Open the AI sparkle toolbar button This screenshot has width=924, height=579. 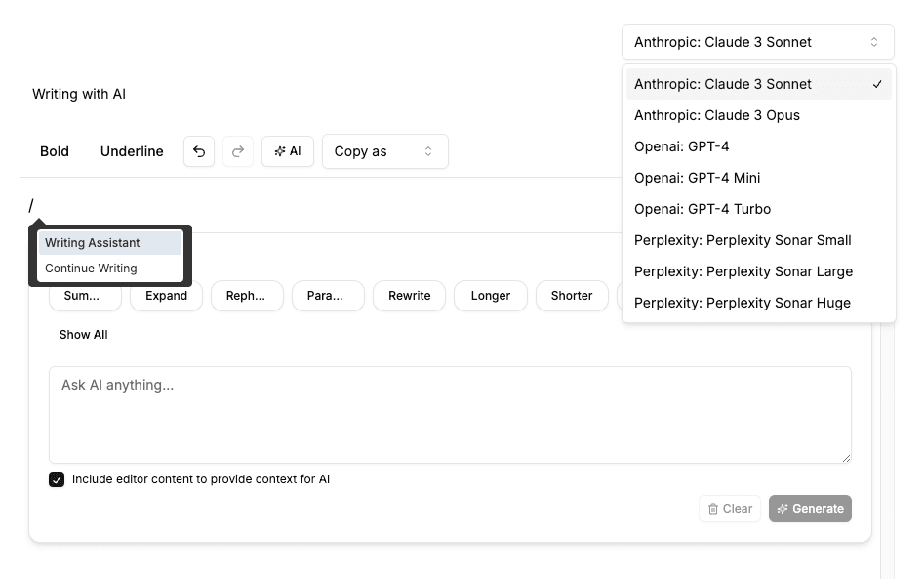[288, 151]
